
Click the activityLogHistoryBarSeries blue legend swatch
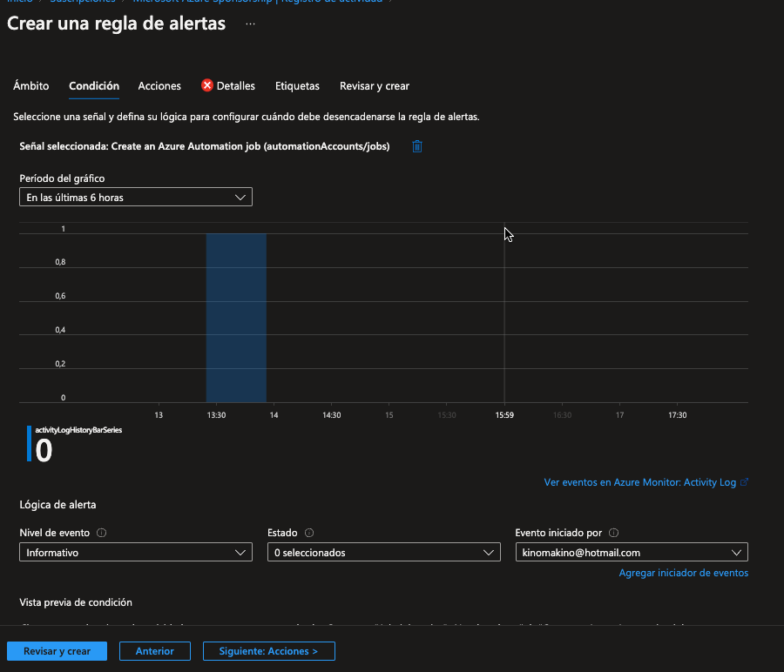click(30, 444)
